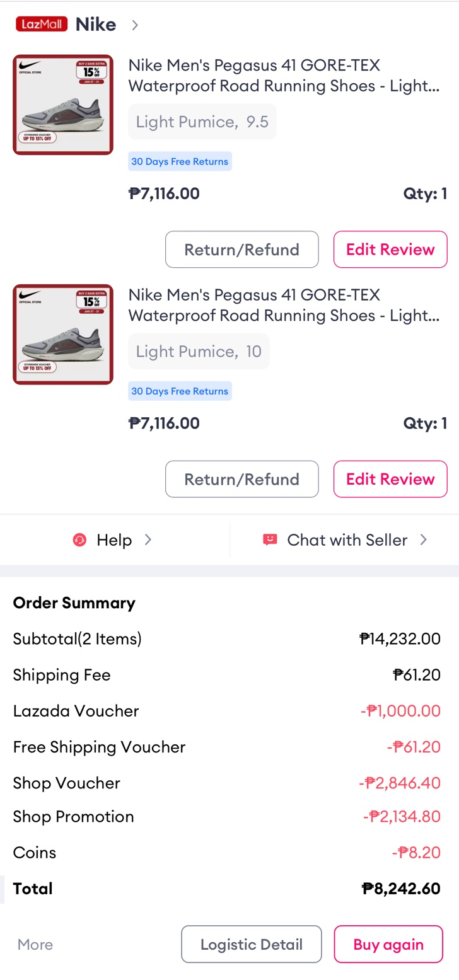Expand the Chat with Seller chevron
This screenshot has width=459, height=980.
pyautogui.click(x=424, y=540)
